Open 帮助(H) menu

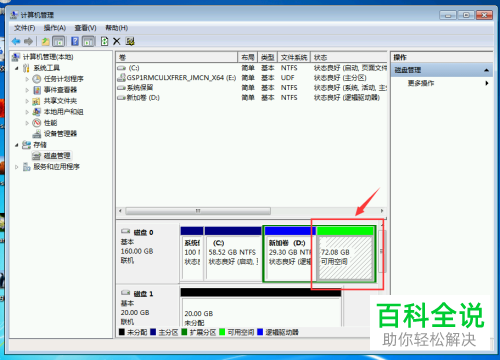pos(116,28)
